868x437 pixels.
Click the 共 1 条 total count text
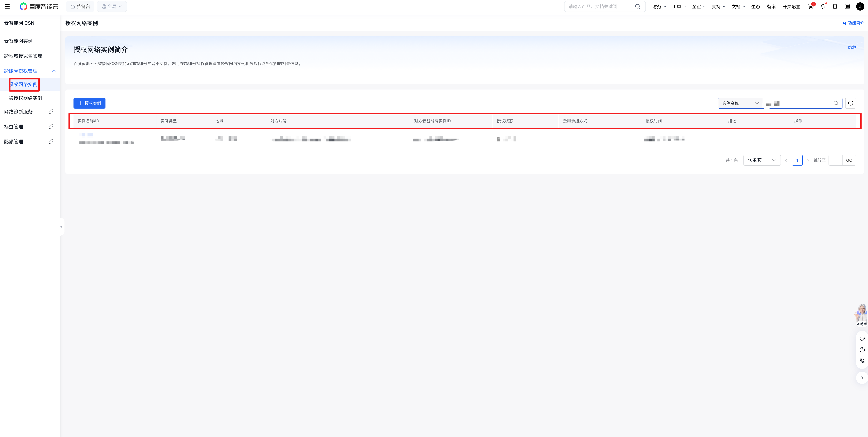(x=732, y=160)
